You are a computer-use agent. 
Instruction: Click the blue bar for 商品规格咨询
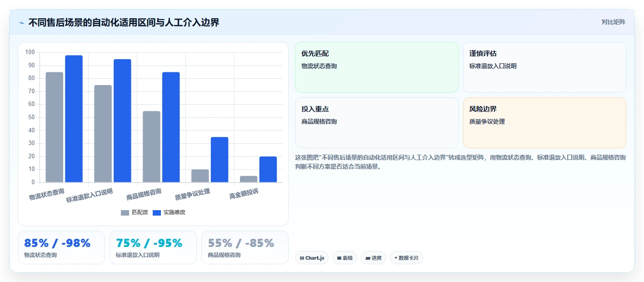click(171, 127)
